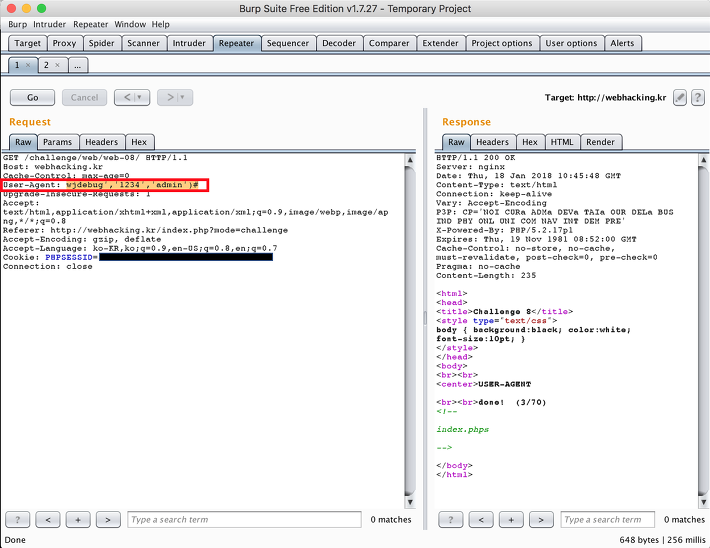The height and width of the screenshot is (548, 710).
Task: Send request with Go button
Action: click(33, 97)
